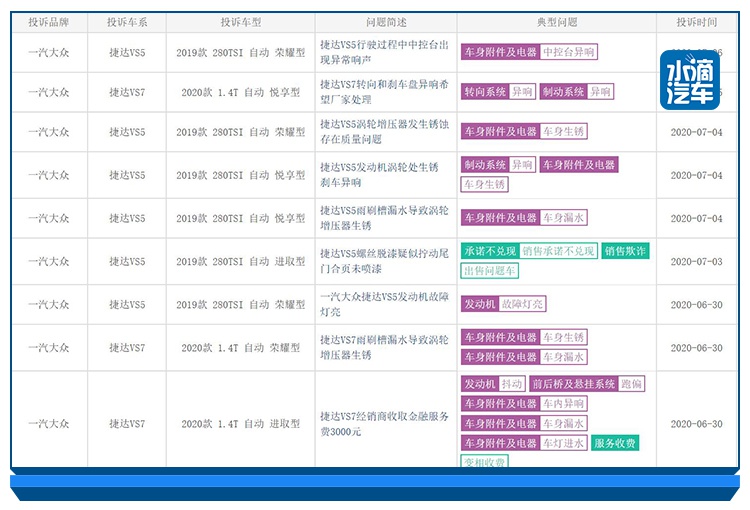Open complaint 捷达VS5发动机涡轮处生锈刹车异响
The image size is (750, 510).
tap(379, 175)
